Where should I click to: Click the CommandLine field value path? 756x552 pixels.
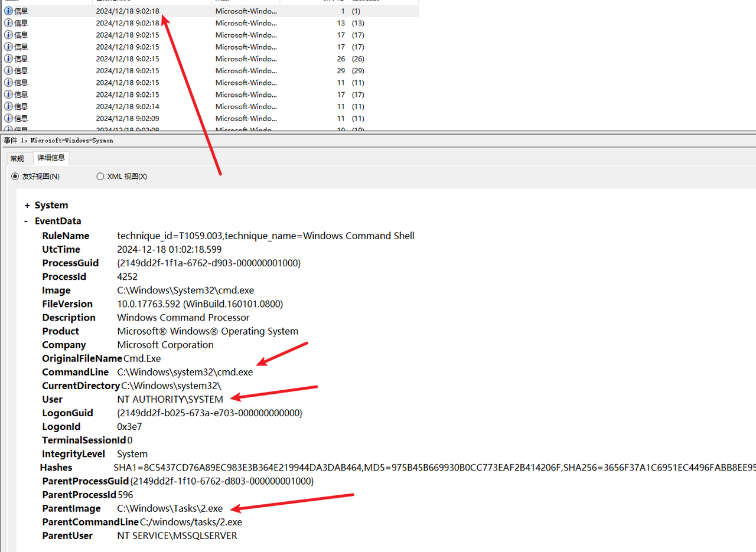[185, 372]
